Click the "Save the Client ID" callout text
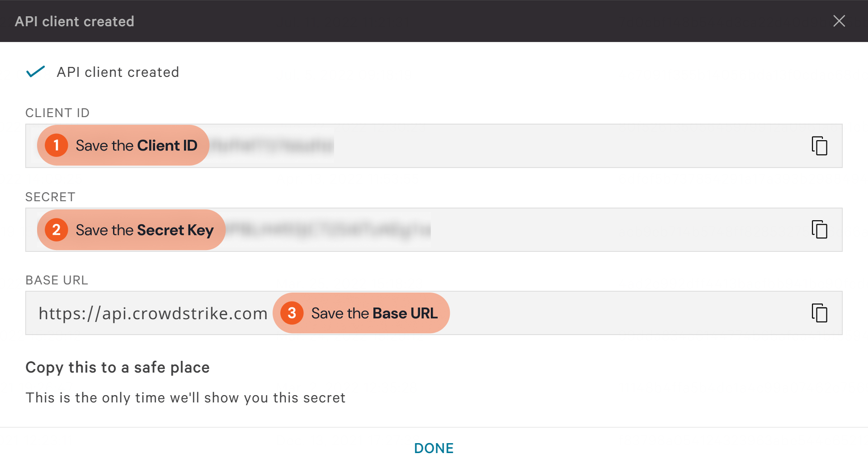This screenshot has width=868, height=468. pos(137,146)
